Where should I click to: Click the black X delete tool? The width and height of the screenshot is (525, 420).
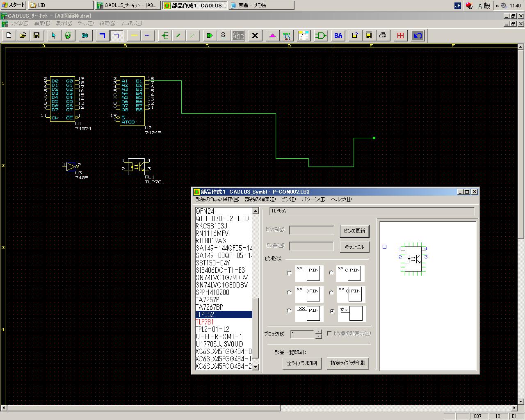pos(255,36)
